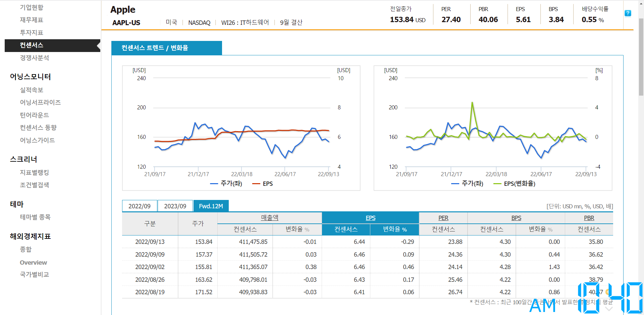Open 재무제표 in the sidebar

[32, 20]
